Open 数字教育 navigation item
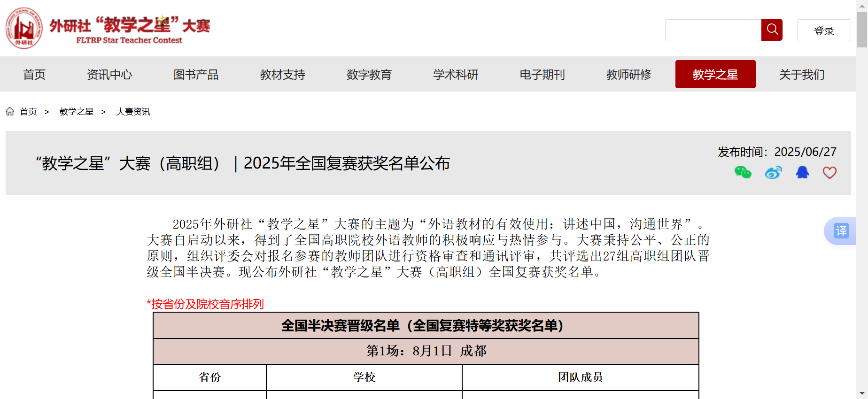Viewport: 868px width, 399px height. (x=369, y=75)
